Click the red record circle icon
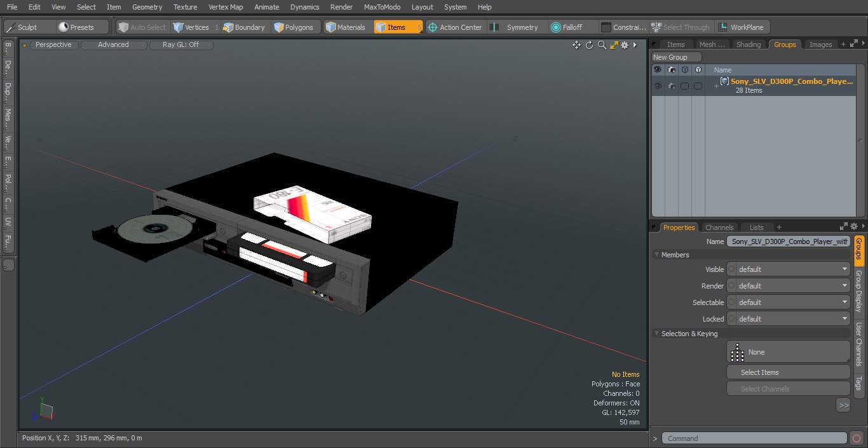The image size is (868, 448). pos(856,438)
